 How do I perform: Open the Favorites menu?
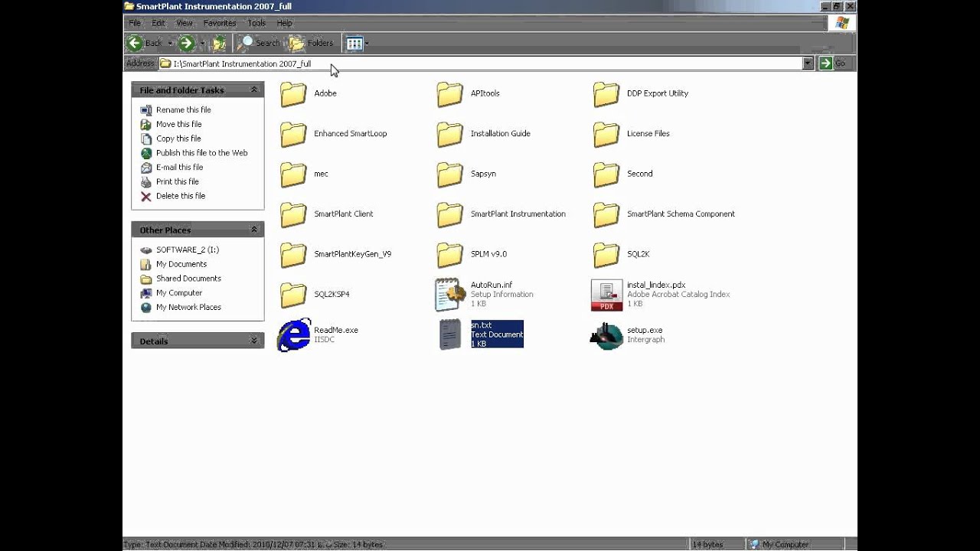coord(220,23)
